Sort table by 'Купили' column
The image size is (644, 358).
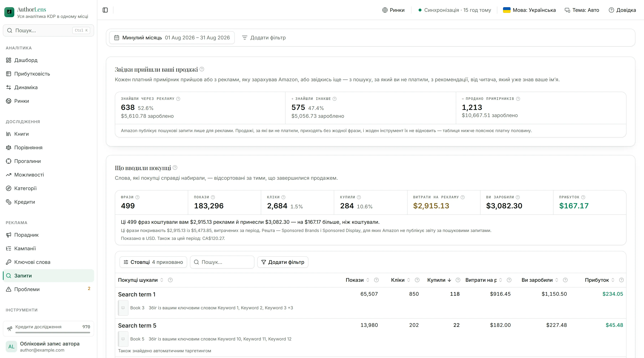click(x=439, y=280)
